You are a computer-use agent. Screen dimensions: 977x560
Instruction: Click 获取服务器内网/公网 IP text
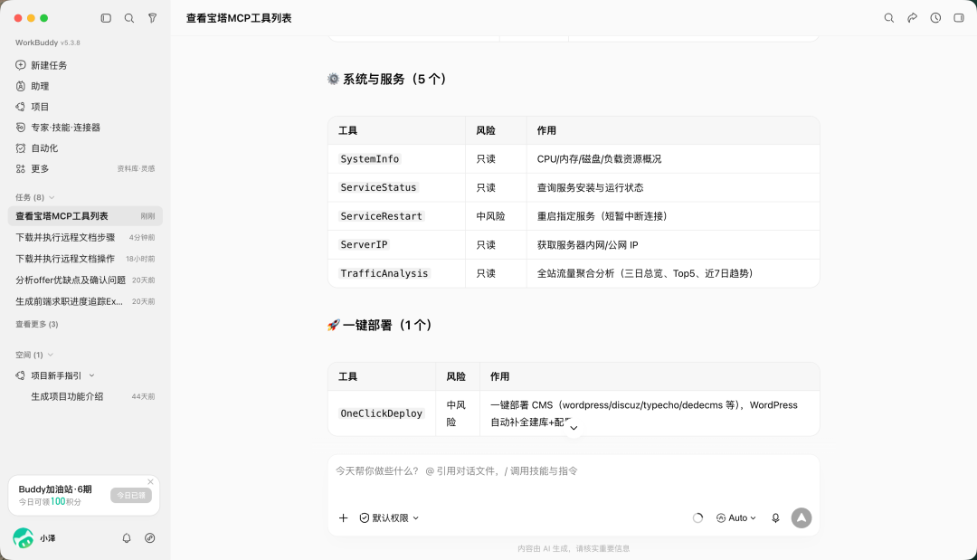click(588, 245)
